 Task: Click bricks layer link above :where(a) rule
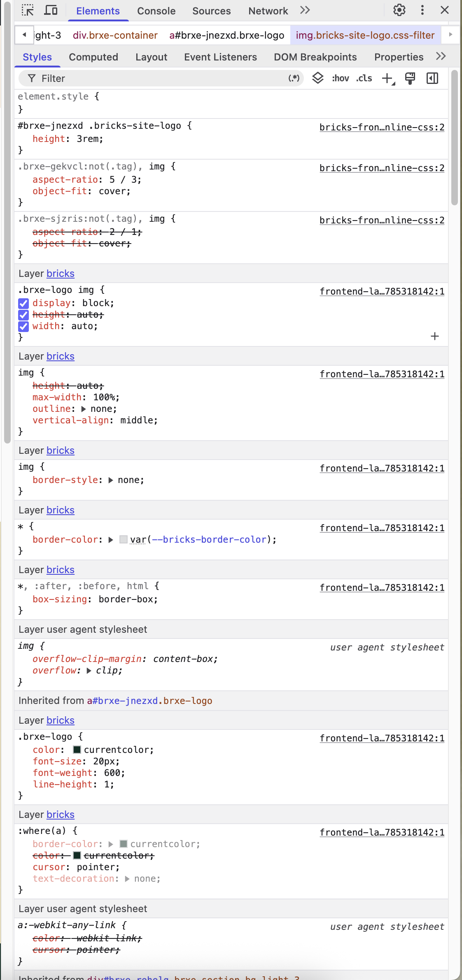click(61, 815)
